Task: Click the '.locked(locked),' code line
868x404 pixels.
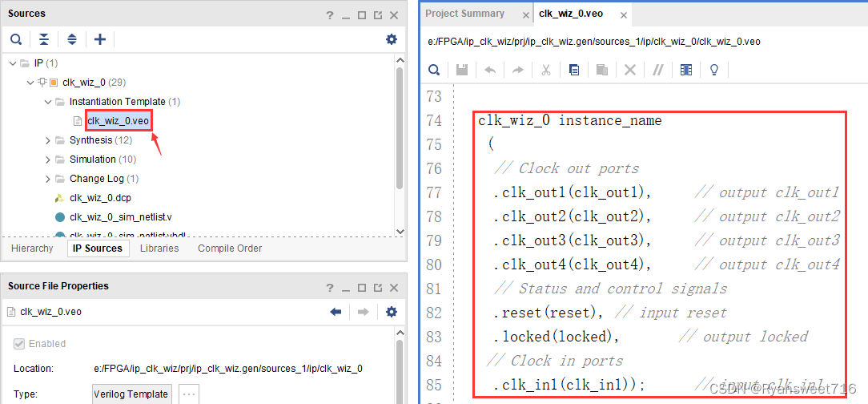Action: coord(557,337)
